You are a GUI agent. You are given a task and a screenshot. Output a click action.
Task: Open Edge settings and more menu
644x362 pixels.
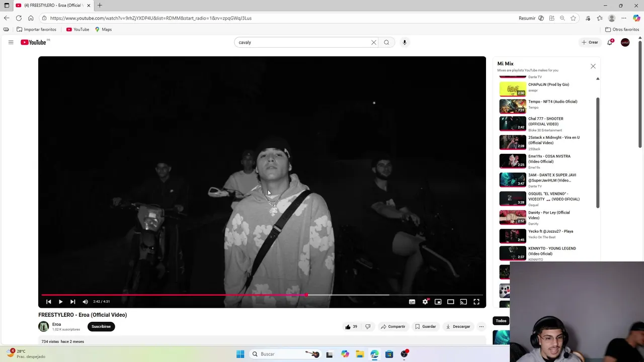(624, 18)
